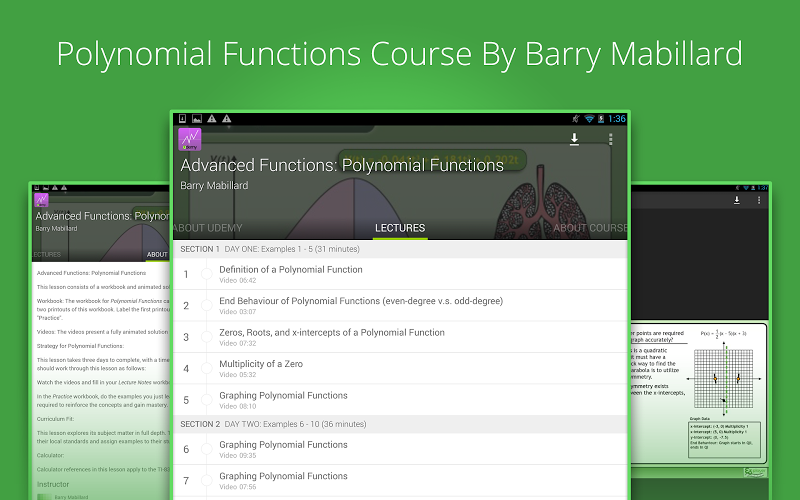Tap the Udemy course logo in center screen
The width and height of the screenshot is (800, 500).
pos(190,139)
